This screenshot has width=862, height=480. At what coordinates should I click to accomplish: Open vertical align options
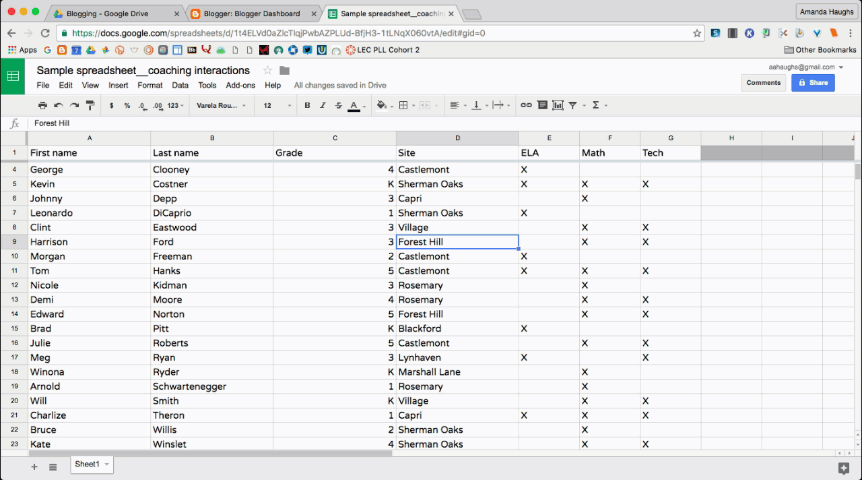click(479, 105)
